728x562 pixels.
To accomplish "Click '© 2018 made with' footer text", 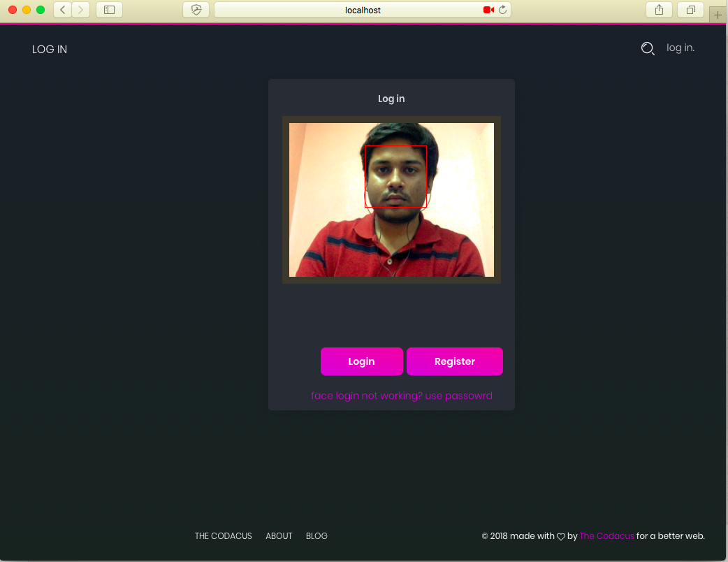I will pyautogui.click(x=518, y=536).
